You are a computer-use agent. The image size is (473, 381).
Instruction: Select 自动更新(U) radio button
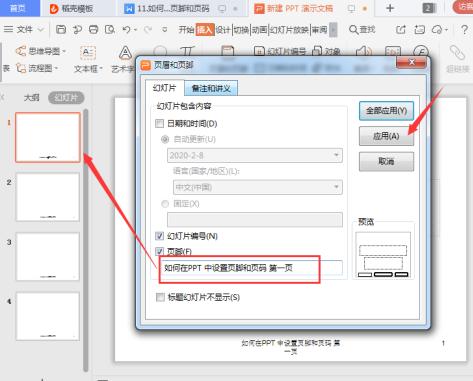[x=165, y=139]
